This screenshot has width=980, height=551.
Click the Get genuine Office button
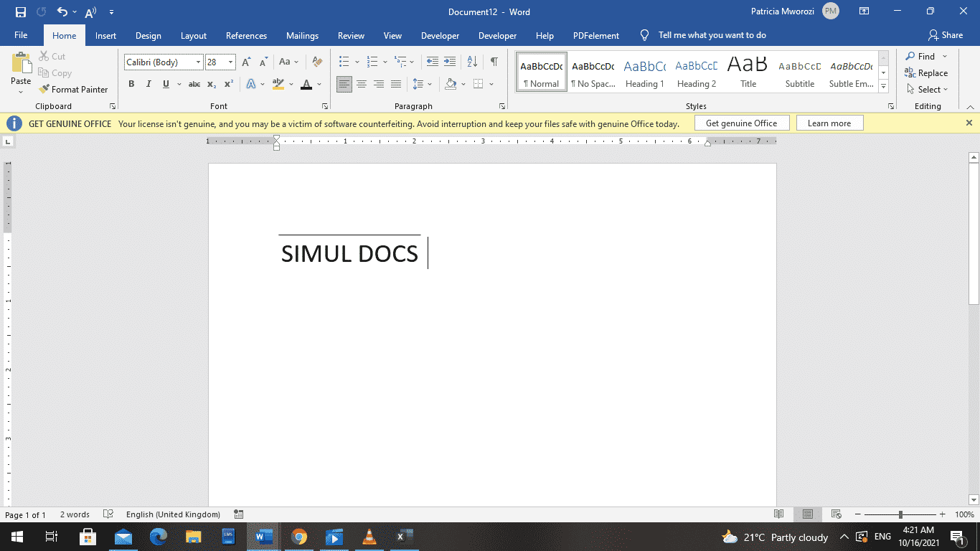(741, 123)
